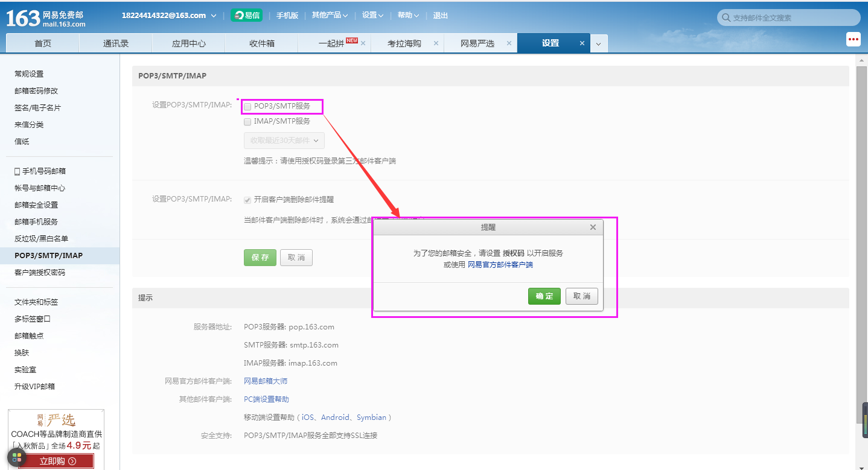Close the 提醒 dialog with X icon
868x470 pixels.
pos(593,227)
